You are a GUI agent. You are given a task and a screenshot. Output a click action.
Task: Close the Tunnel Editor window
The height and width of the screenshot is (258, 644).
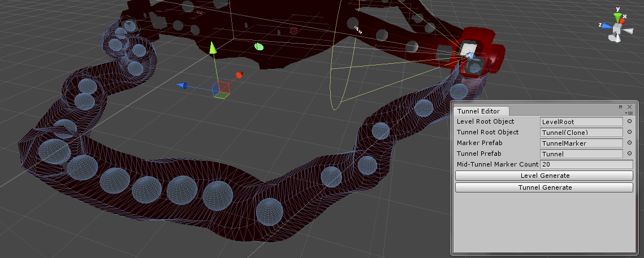coord(629,107)
